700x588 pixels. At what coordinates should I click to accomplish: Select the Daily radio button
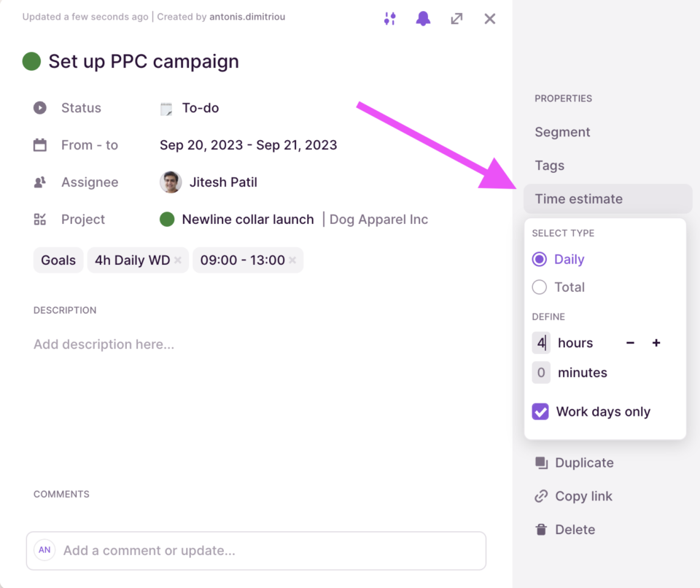pyautogui.click(x=539, y=259)
